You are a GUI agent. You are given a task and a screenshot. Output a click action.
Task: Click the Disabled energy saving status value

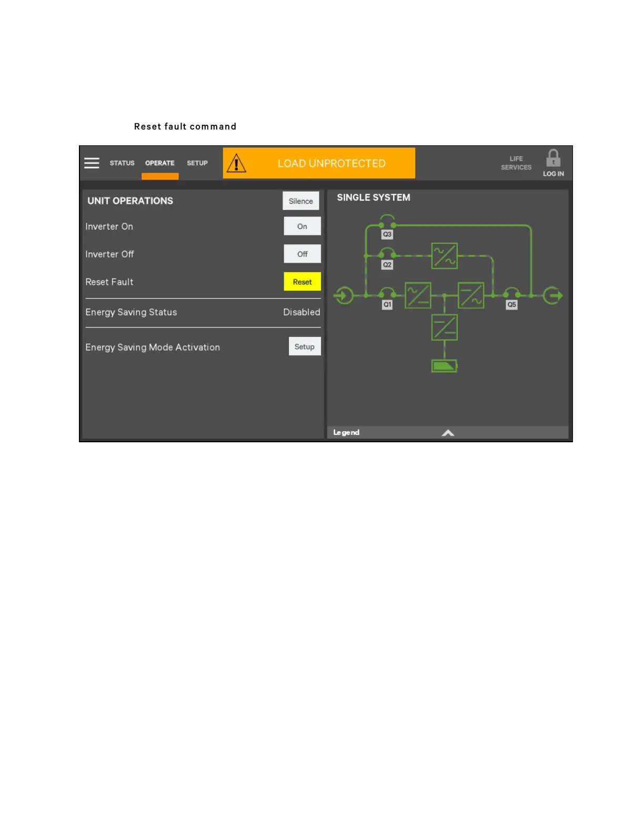coord(301,312)
